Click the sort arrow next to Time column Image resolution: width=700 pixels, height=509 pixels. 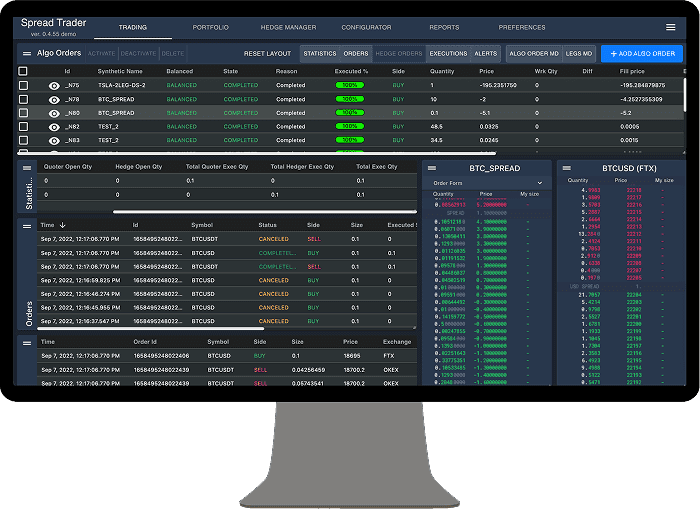coord(64,225)
